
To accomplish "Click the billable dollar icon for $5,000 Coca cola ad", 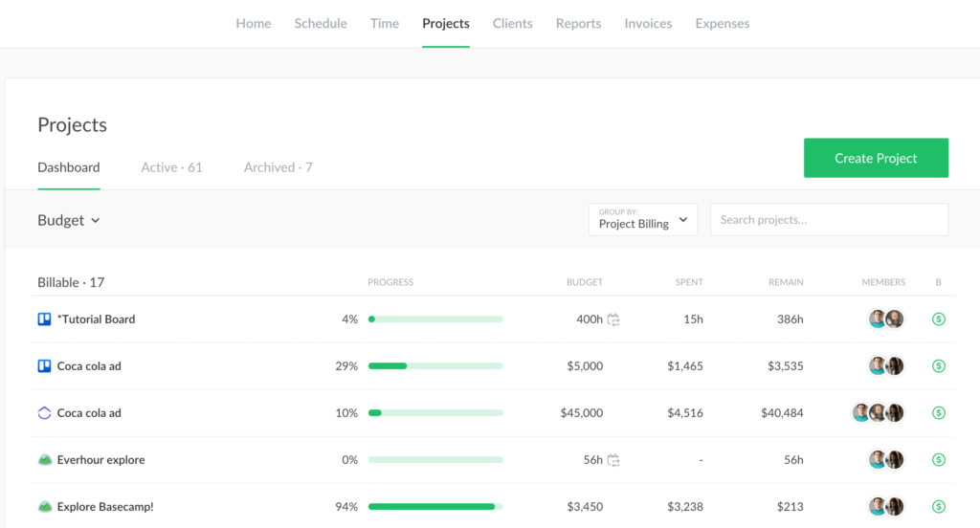I will pyautogui.click(x=939, y=366).
